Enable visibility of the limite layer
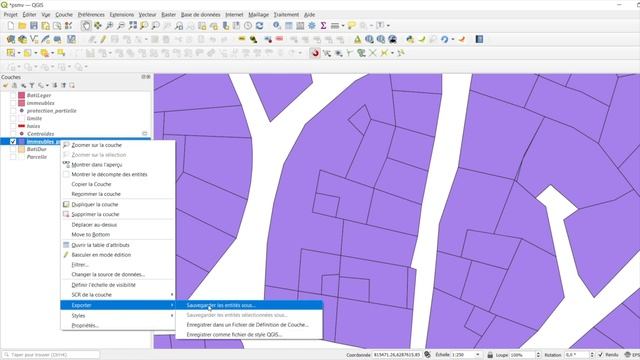 (13, 118)
